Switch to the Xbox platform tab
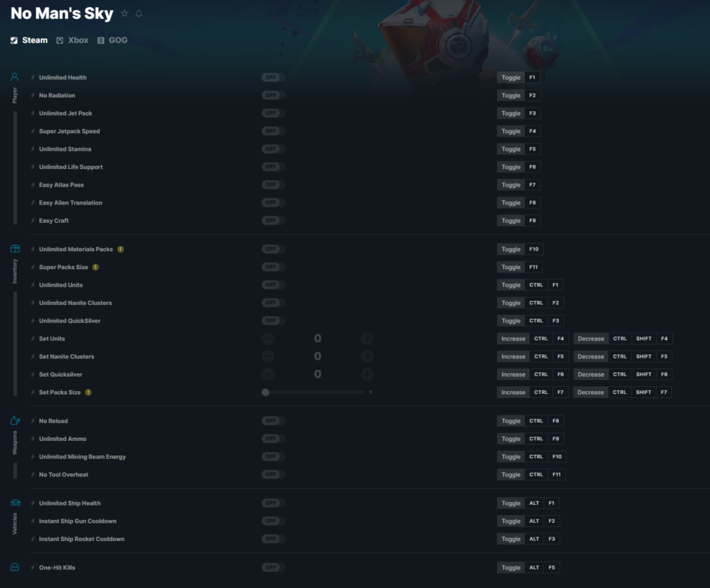The height and width of the screenshot is (588, 710). tap(72, 40)
